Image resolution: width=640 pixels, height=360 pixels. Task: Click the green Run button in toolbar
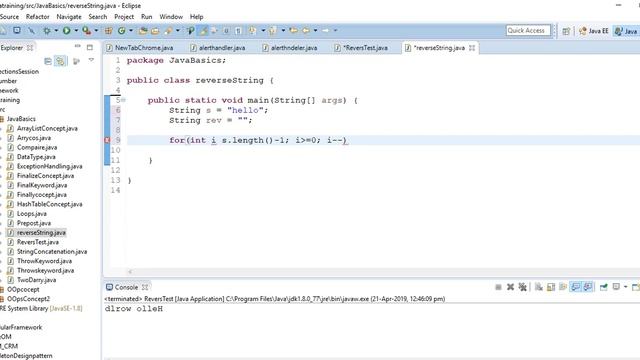[66, 31]
